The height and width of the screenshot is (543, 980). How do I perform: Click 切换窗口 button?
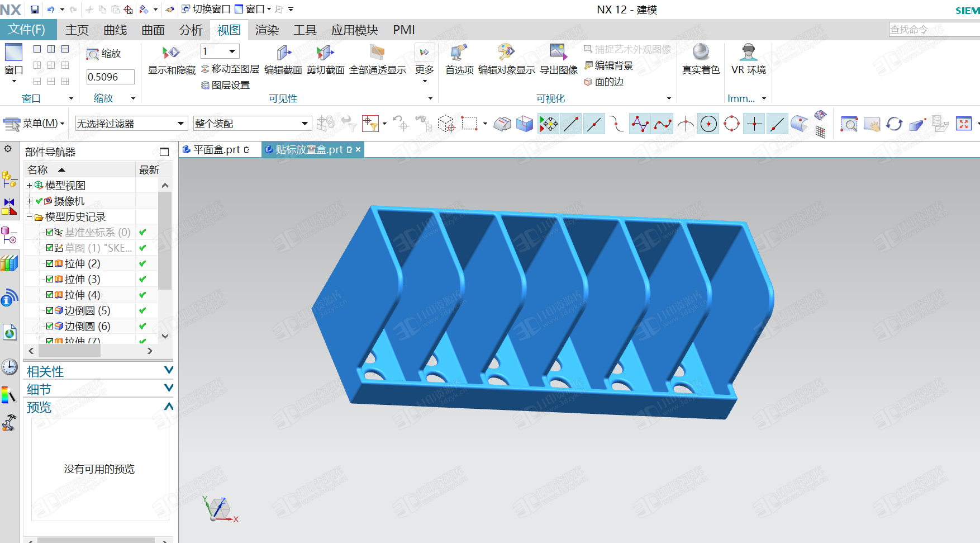[x=206, y=10]
